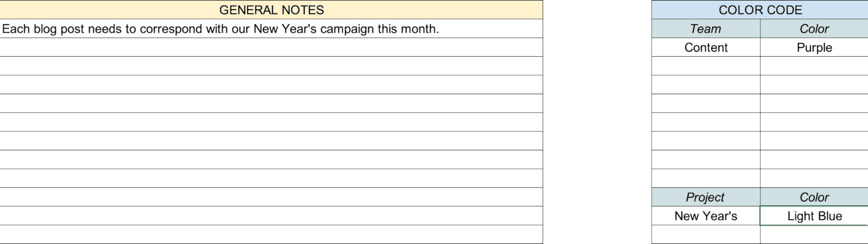Click the empty note row below campaign note
This screenshot has width=868, height=244.
pyautogui.click(x=271, y=48)
